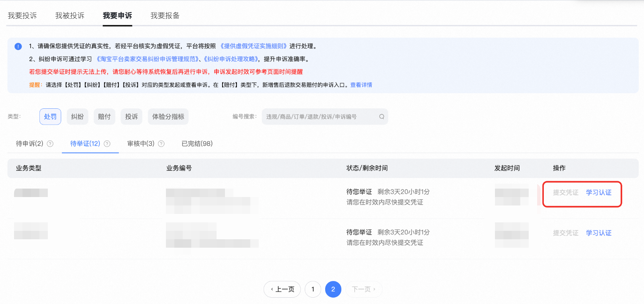Focus the 编号搜索 input field
Viewport: 644px width, 304px height.
point(325,116)
